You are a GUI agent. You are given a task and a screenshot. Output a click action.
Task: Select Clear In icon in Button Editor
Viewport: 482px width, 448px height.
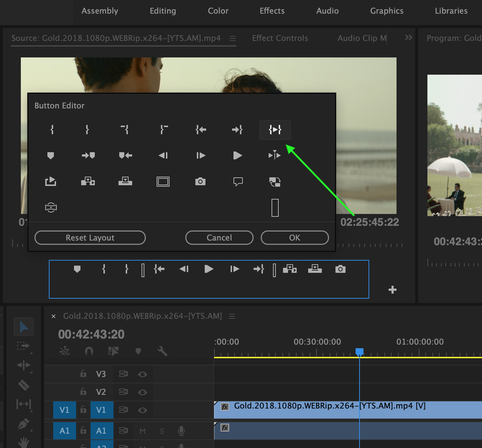(125, 130)
